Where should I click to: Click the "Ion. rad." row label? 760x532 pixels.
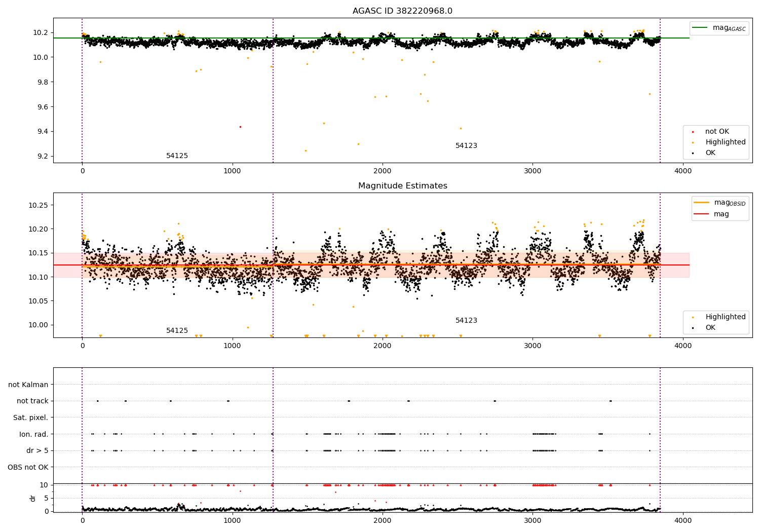coord(34,434)
